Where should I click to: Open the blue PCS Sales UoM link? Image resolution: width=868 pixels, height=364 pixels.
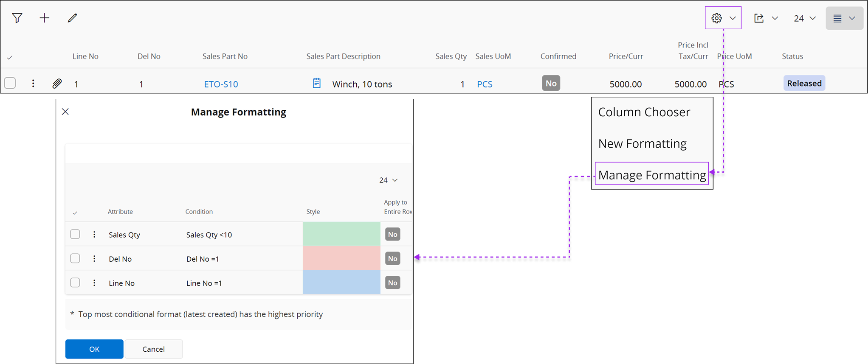coord(485,84)
